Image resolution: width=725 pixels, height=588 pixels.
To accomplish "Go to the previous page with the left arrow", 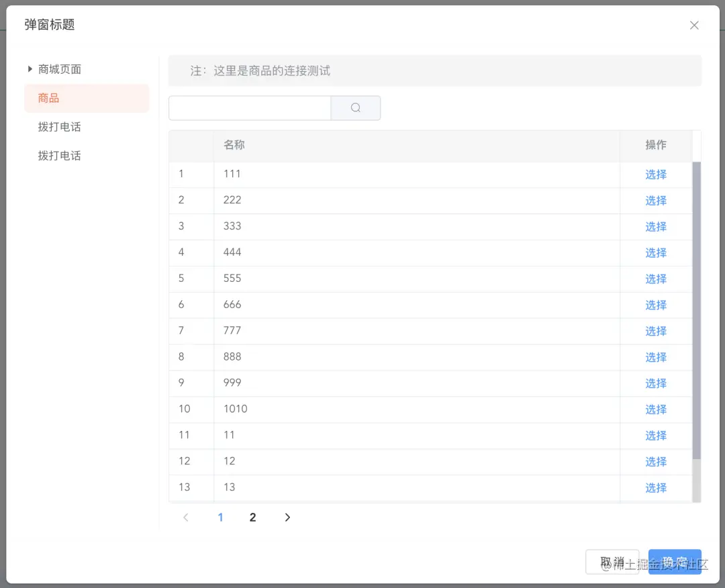I will 186,518.
